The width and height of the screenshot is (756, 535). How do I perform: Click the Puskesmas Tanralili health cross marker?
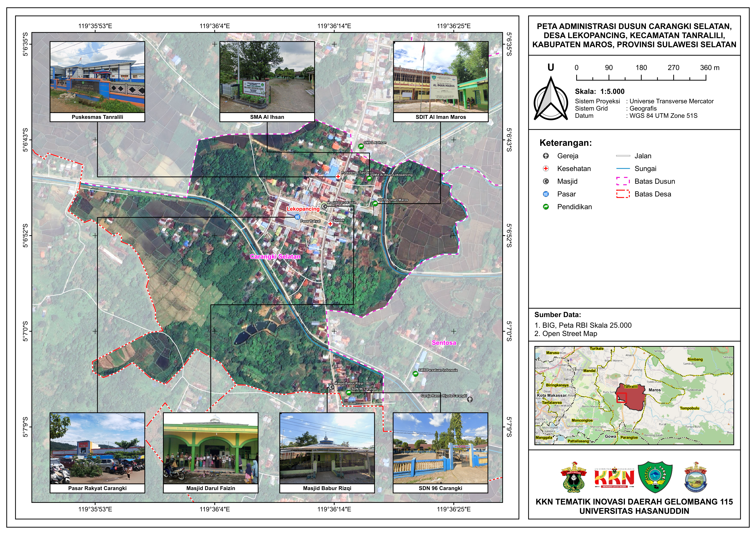point(338,177)
